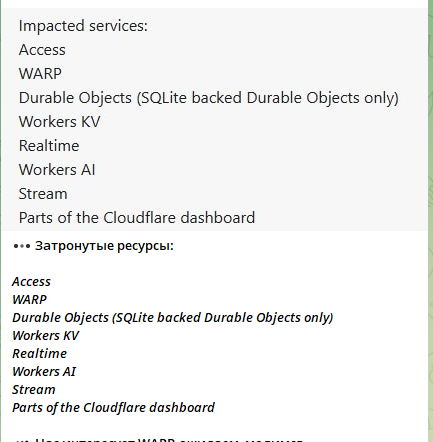Click the italic bold 'Realtime' line
433x442 pixels.
[x=39, y=354]
